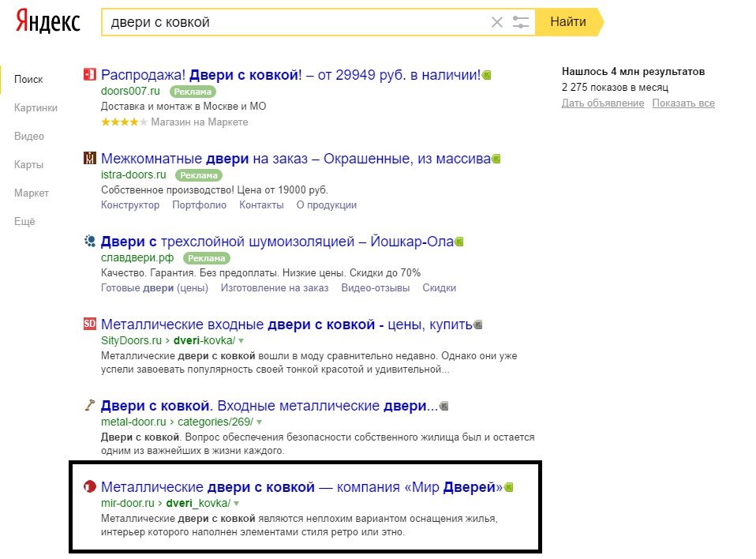Expand dropdown arrow next to SityDoors.ru dveri-kovka

pos(241,341)
